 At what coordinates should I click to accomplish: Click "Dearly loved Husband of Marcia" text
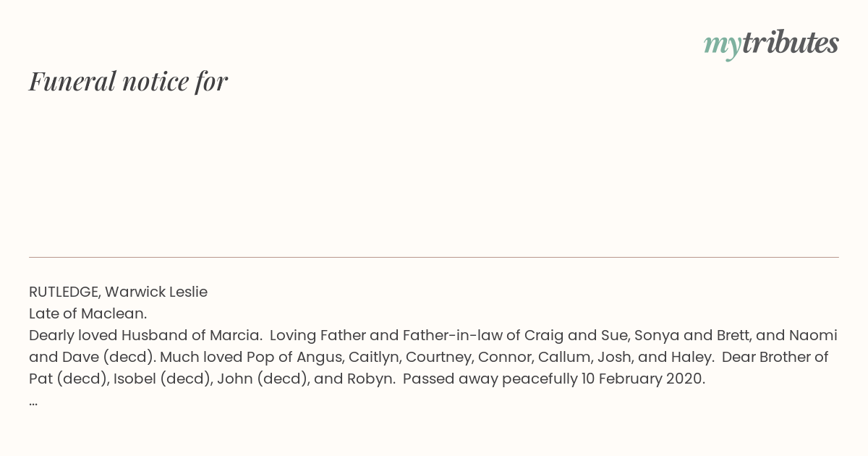[x=145, y=335]
